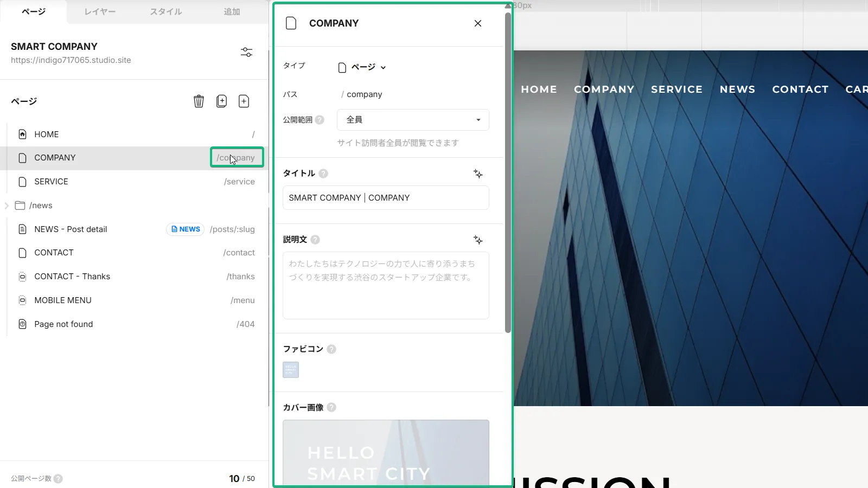Viewport: 868px width, 488px height.
Task: Delete the selected page using trash icon
Action: 199,101
